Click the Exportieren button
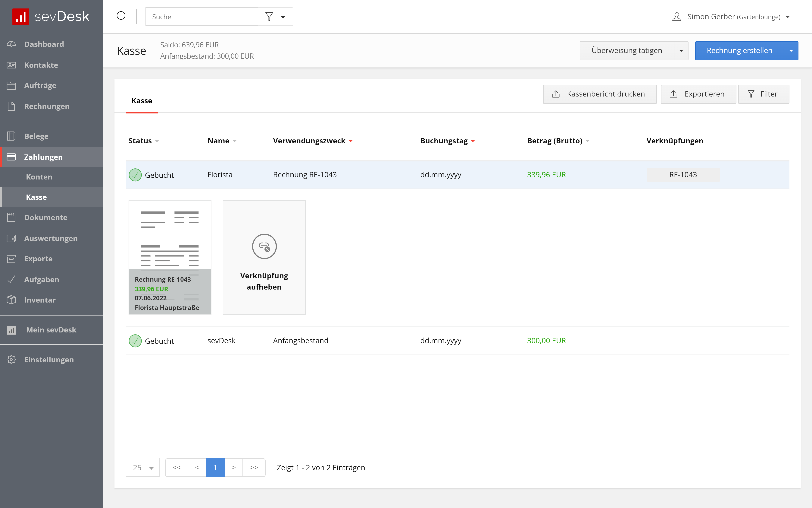The width and height of the screenshot is (812, 508). click(x=698, y=94)
